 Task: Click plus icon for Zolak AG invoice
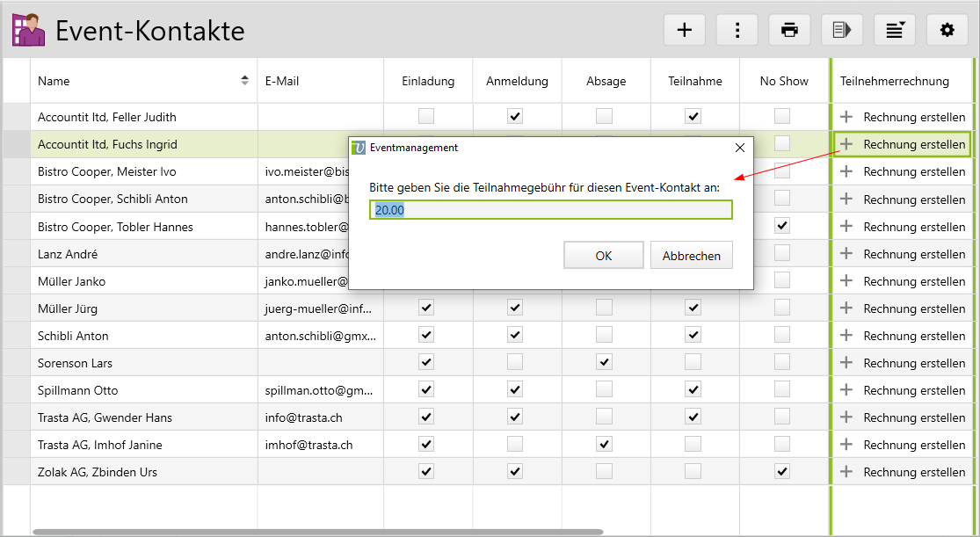point(846,472)
